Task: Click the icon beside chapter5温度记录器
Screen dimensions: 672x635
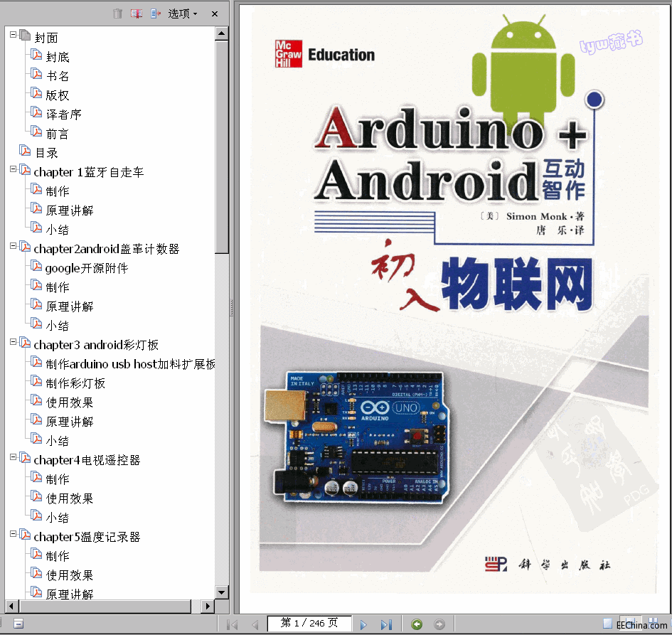Action: tap(26, 535)
